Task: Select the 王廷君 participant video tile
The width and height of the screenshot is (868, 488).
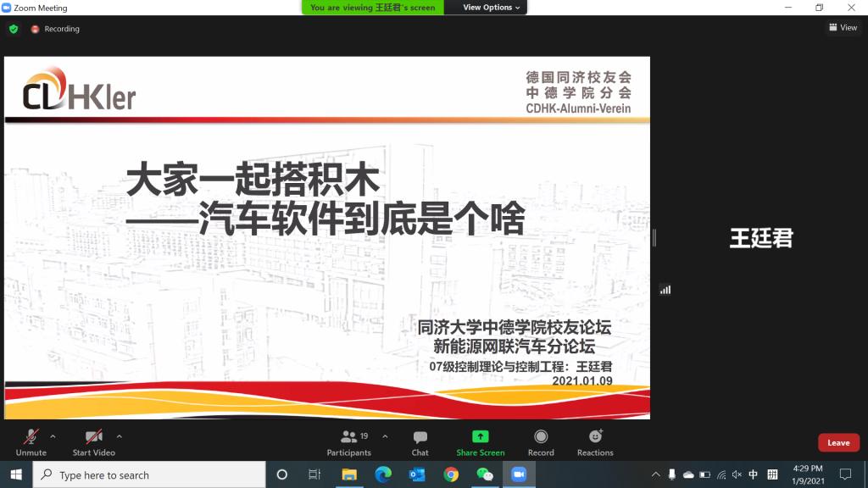Action: pos(761,238)
